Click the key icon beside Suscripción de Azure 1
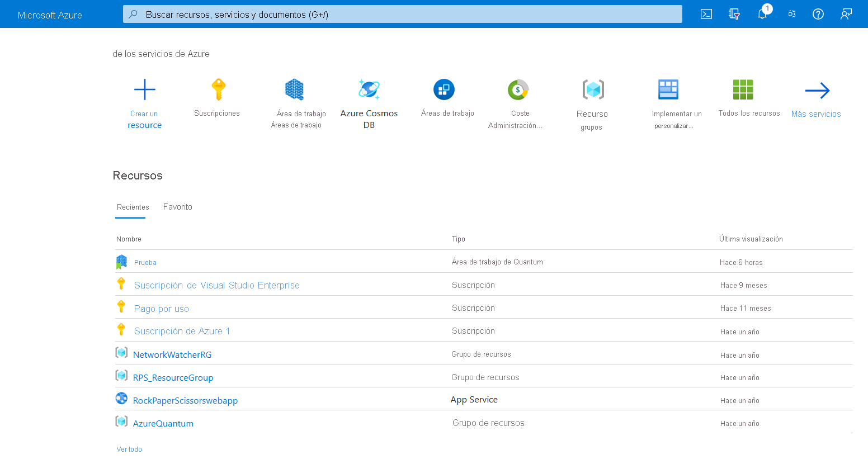This screenshot has width=868, height=464. point(121,329)
